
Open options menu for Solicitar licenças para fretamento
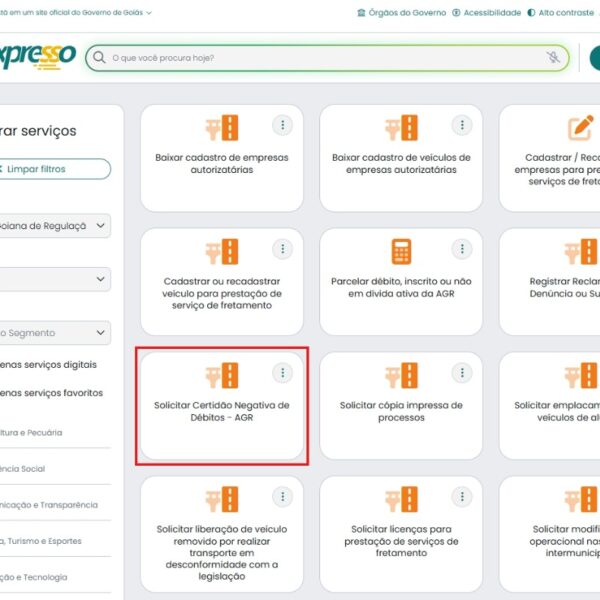click(x=462, y=497)
